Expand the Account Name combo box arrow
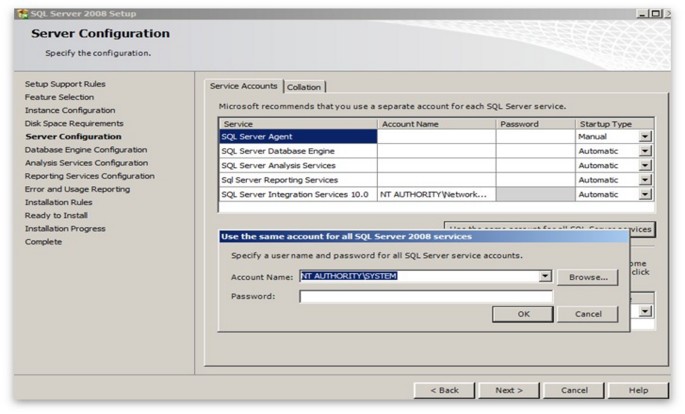 (x=545, y=276)
